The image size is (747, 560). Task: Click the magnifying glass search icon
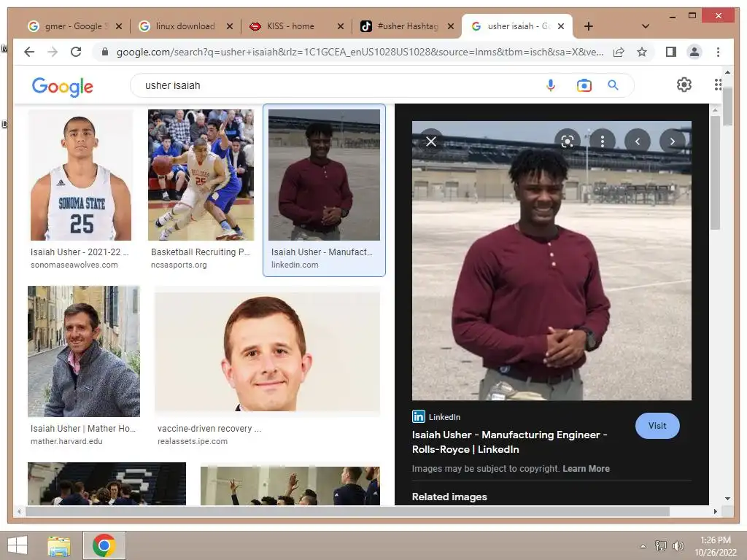click(x=613, y=85)
